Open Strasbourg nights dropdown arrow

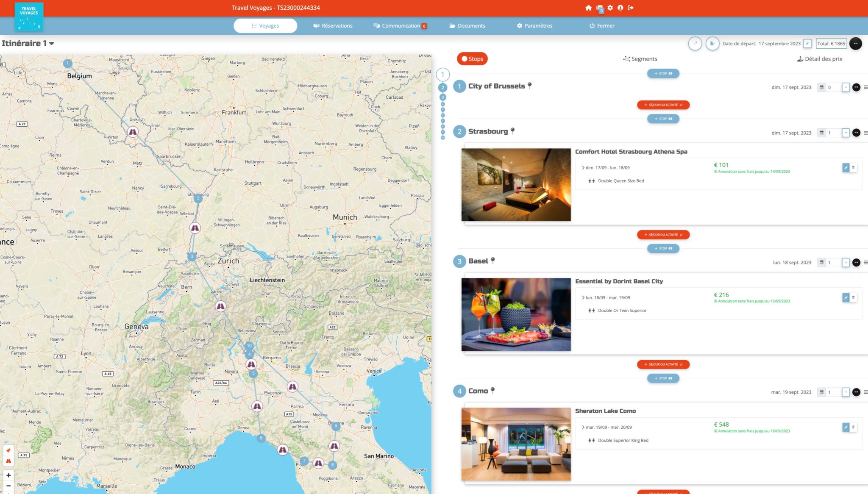coord(846,133)
